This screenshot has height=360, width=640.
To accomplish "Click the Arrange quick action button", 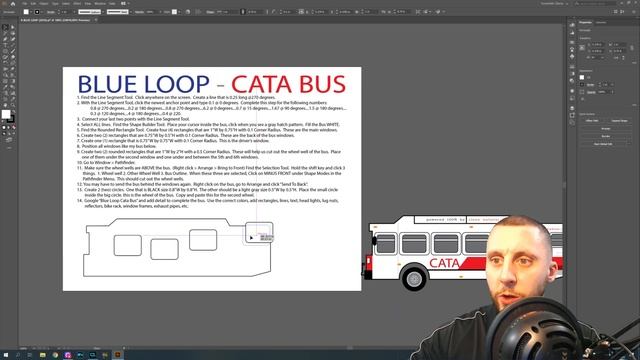I will pyautogui.click(x=606, y=129).
